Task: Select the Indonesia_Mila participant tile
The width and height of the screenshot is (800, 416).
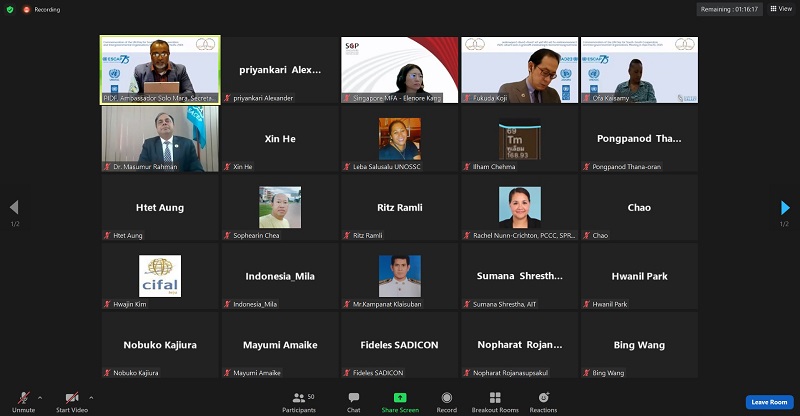Action: click(x=280, y=276)
